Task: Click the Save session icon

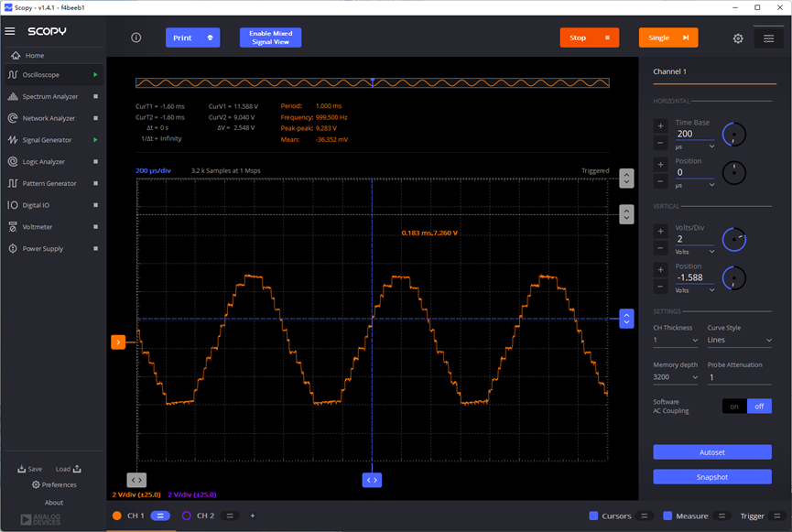Action: [22, 469]
